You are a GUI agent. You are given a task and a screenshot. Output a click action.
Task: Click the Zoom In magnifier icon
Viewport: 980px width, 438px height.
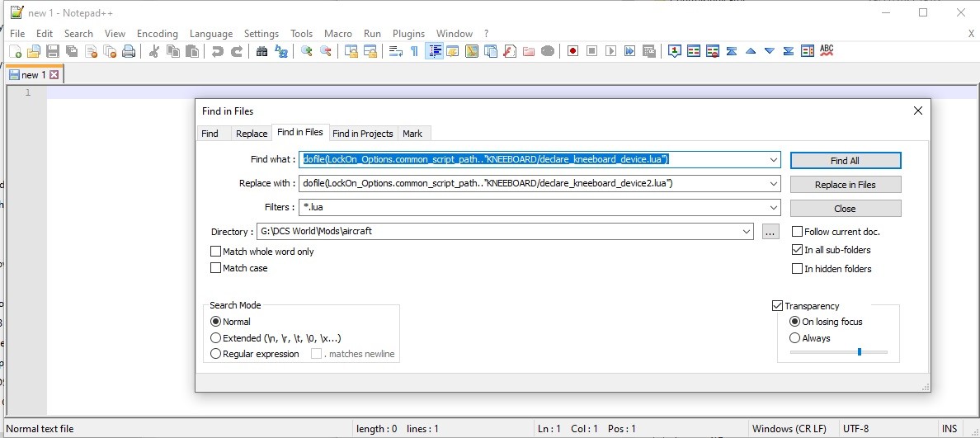pos(306,51)
